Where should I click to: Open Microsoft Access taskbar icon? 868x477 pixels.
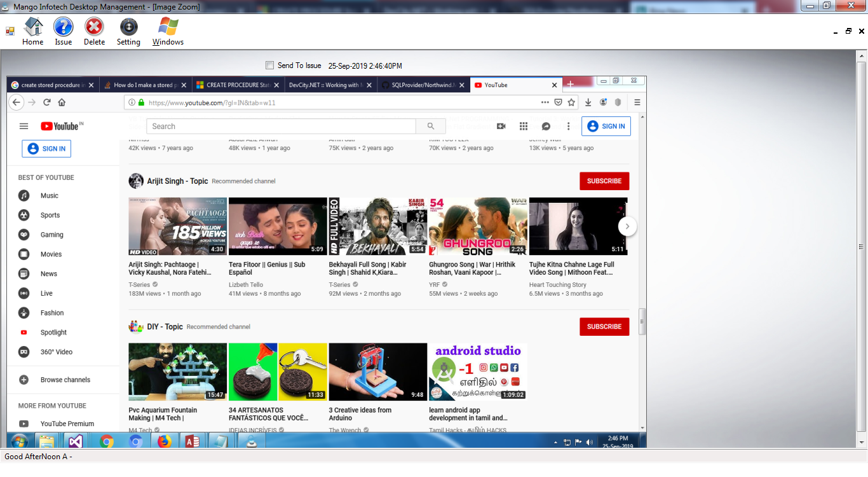click(193, 441)
